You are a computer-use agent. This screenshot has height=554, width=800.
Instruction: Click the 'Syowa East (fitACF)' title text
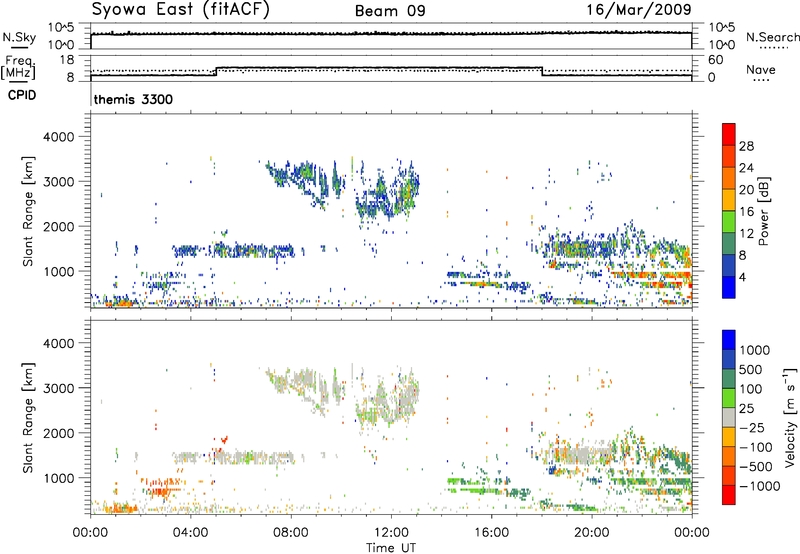pos(180,9)
